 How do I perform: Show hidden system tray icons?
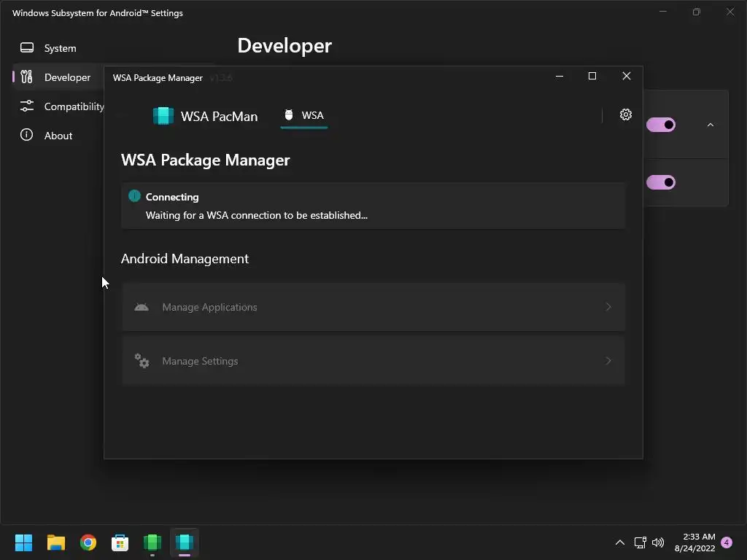point(620,542)
